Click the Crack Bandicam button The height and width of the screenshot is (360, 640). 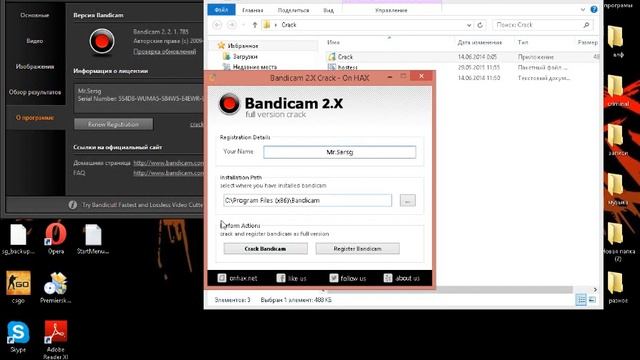[x=265, y=249]
